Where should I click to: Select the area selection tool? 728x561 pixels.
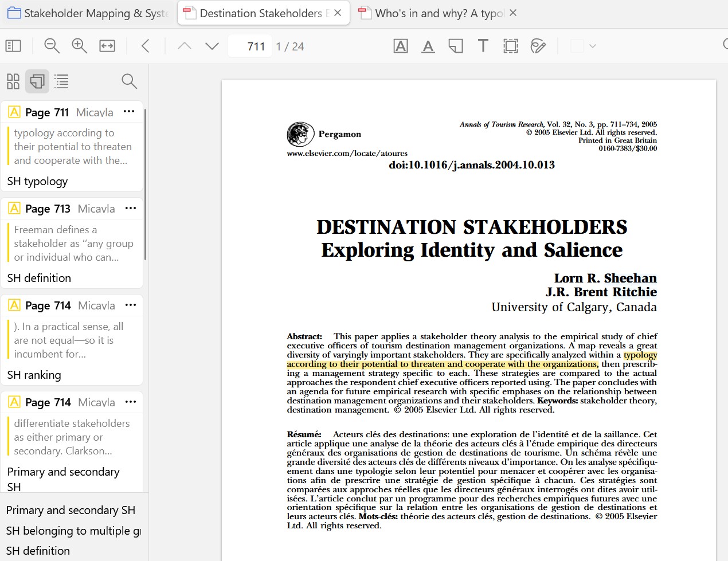point(511,46)
